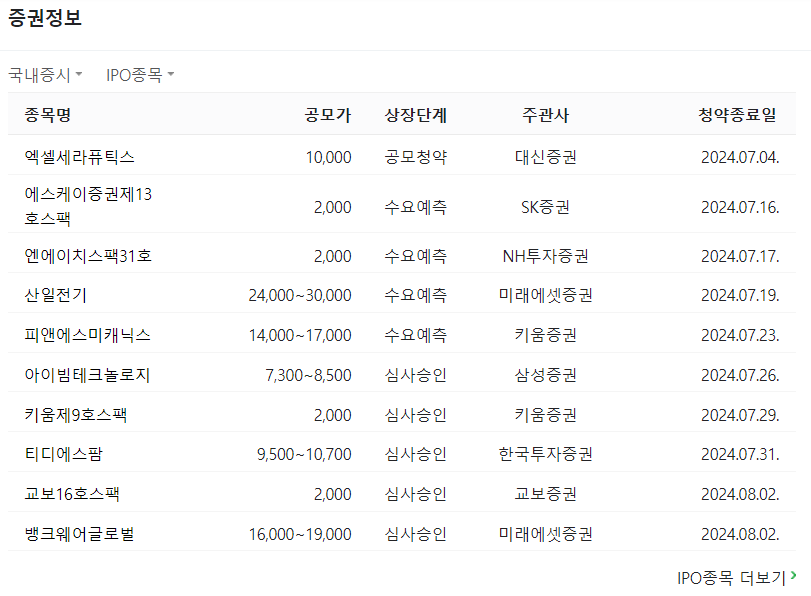Click the 한국투자증권 underwriter cell
Viewport: 811px width, 596px height.
pyautogui.click(x=545, y=454)
